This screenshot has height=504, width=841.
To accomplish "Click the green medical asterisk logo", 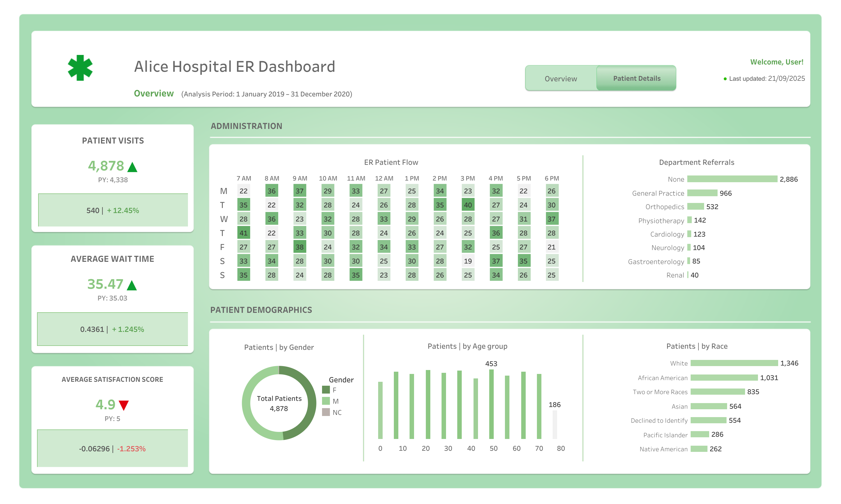I will (x=81, y=67).
